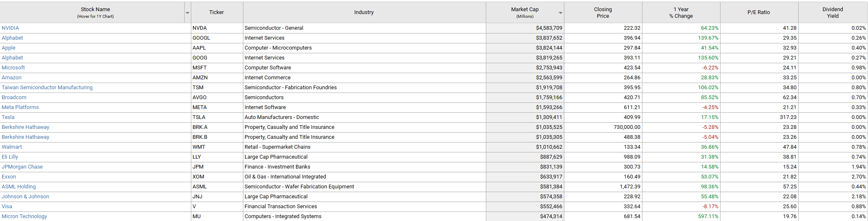Select the Industry column header
Image resolution: width=868 pixels, height=221 pixels.
pyautogui.click(x=364, y=12)
